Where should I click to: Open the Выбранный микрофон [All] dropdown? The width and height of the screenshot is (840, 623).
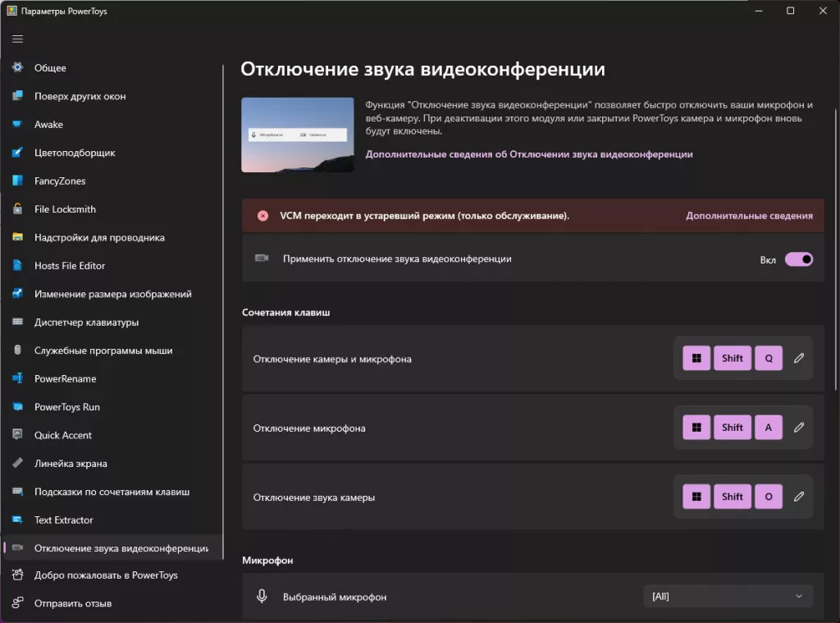[728, 596]
